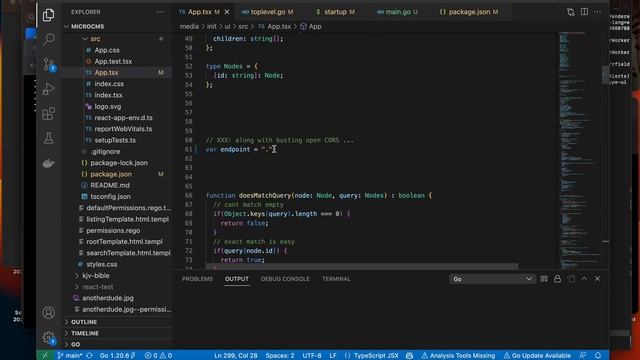Open the Manage gear menu
The height and width of the screenshot is (360, 640).
coord(48,338)
